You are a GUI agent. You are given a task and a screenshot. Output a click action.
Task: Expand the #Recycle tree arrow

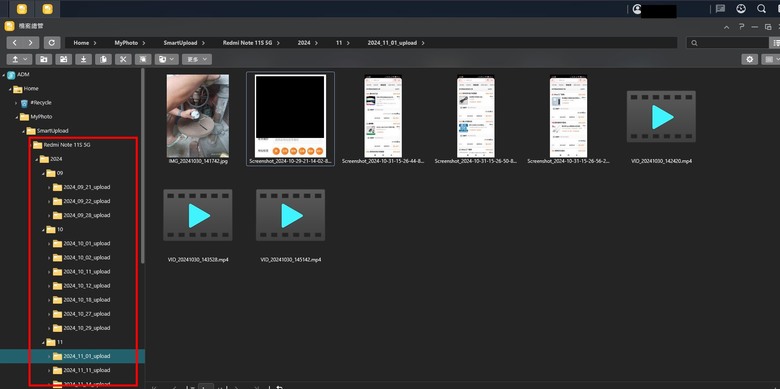(16, 103)
